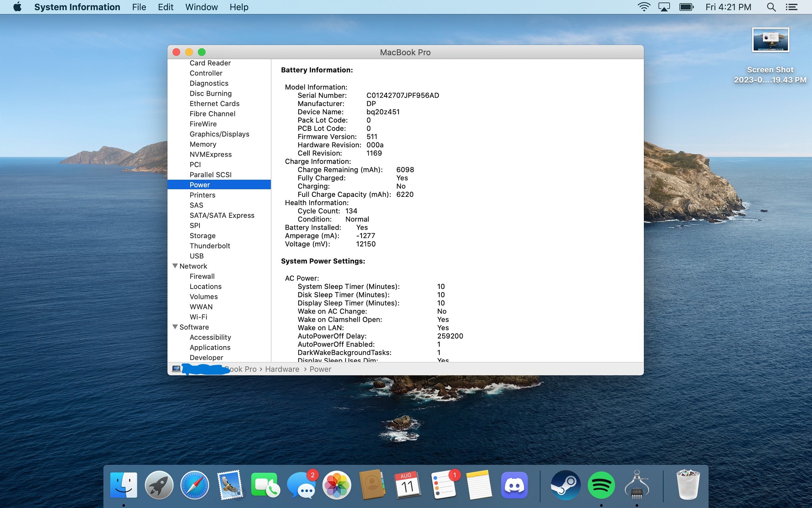Select Parallel SCSI in sidebar
The image size is (812, 508).
tap(211, 175)
